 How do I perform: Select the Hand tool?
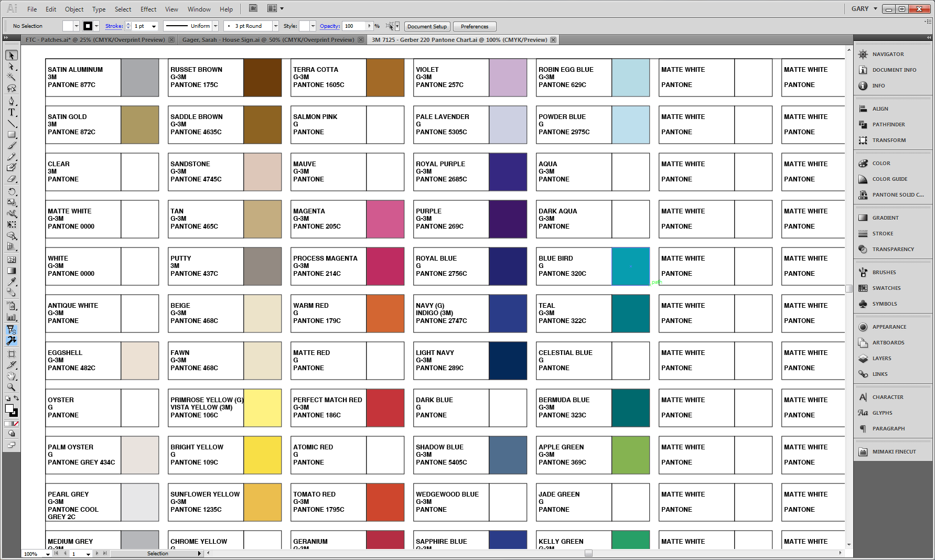(x=12, y=376)
